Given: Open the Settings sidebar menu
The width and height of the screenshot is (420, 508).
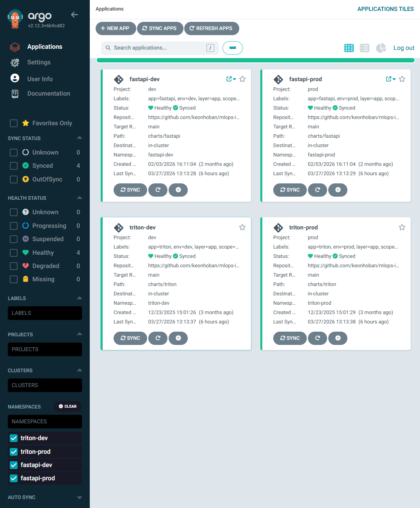Looking at the screenshot, I should coord(39,62).
